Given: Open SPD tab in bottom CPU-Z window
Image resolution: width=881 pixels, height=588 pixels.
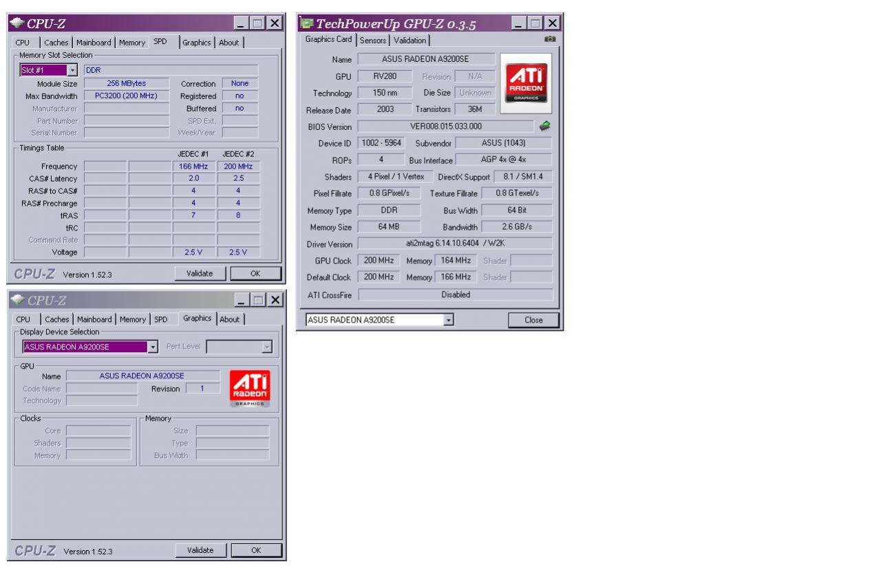Looking at the screenshot, I should (x=161, y=319).
